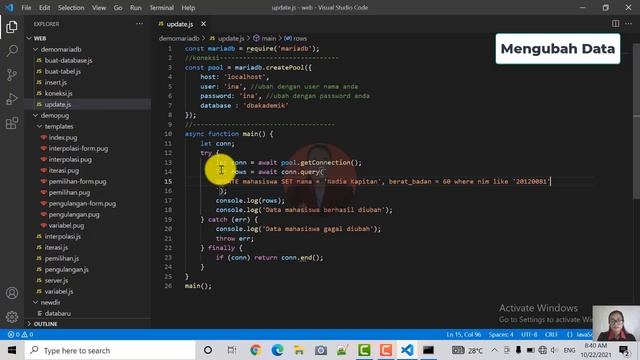Change indentation via Spaces: 4
Viewport: 640px width, 360px height.
pyautogui.click(x=501, y=334)
